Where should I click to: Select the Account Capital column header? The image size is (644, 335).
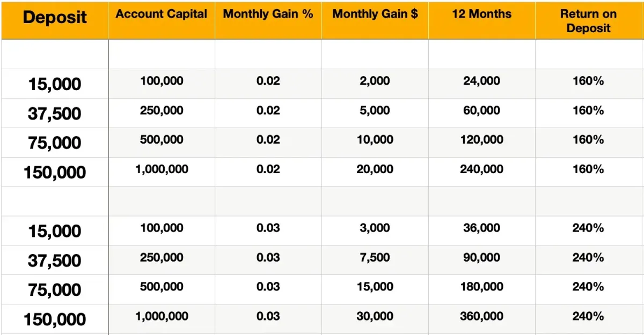(162, 20)
